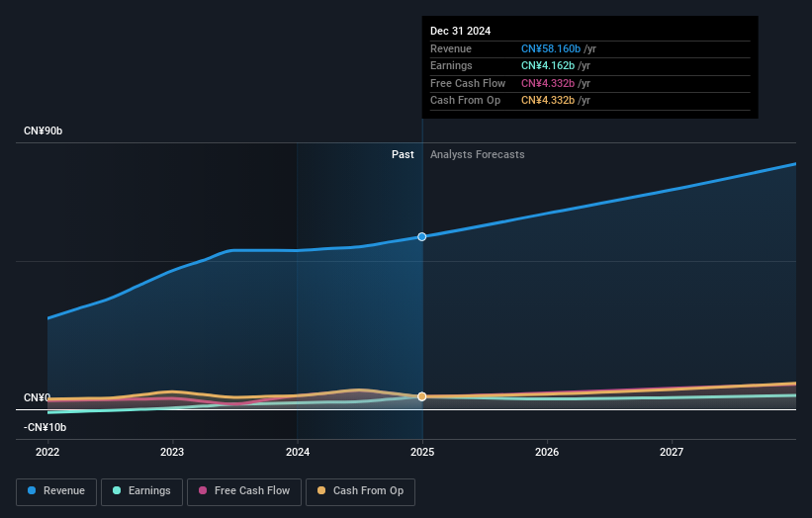This screenshot has width=812, height=518.
Task: Select the 2024 x-axis label
Action: tap(298, 452)
